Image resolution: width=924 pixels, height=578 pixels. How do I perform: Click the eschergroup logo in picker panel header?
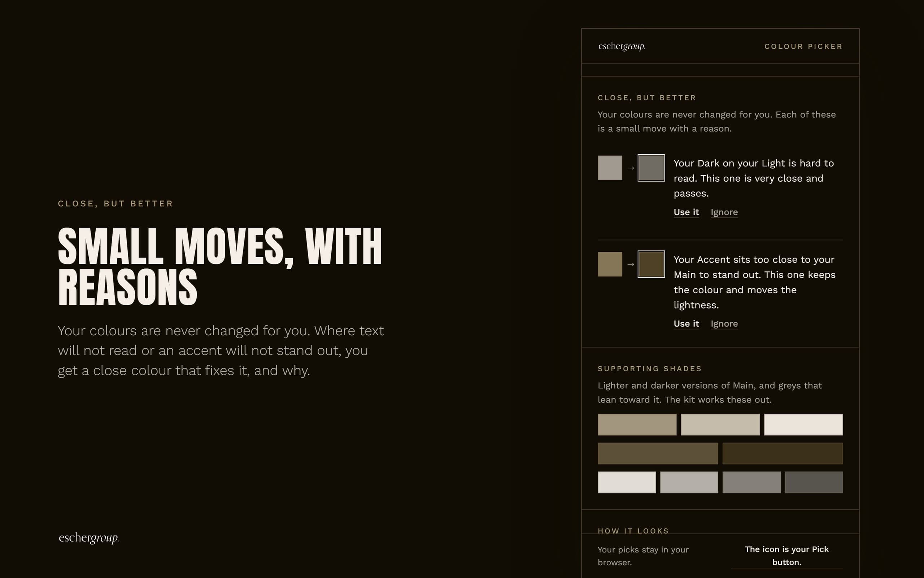pyautogui.click(x=622, y=47)
